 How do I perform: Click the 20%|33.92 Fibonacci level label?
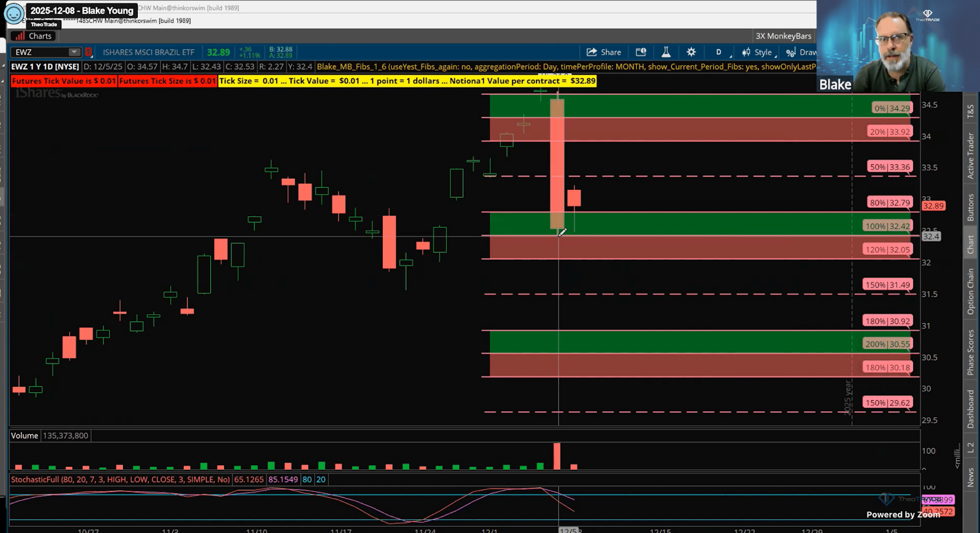890,132
